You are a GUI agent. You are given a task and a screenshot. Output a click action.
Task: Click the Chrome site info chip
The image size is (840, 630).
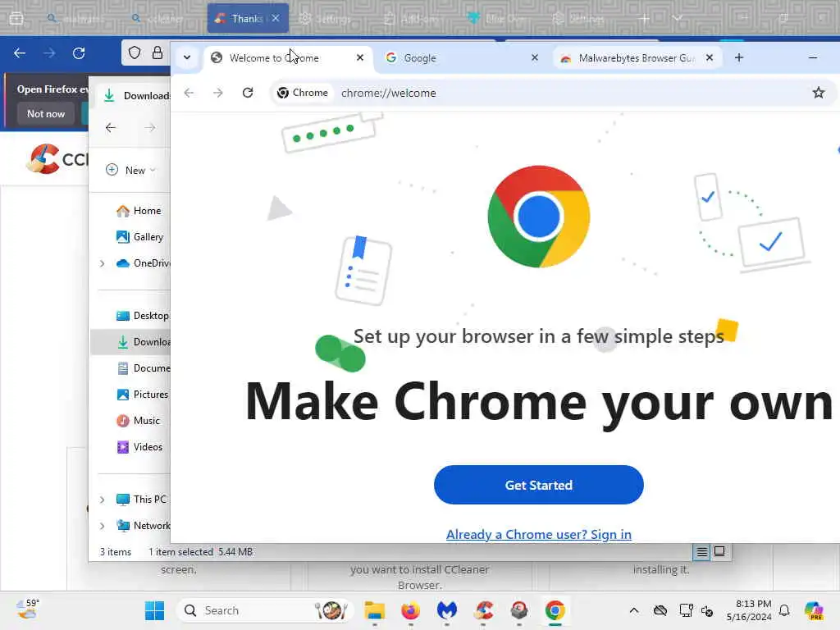click(x=303, y=93)
